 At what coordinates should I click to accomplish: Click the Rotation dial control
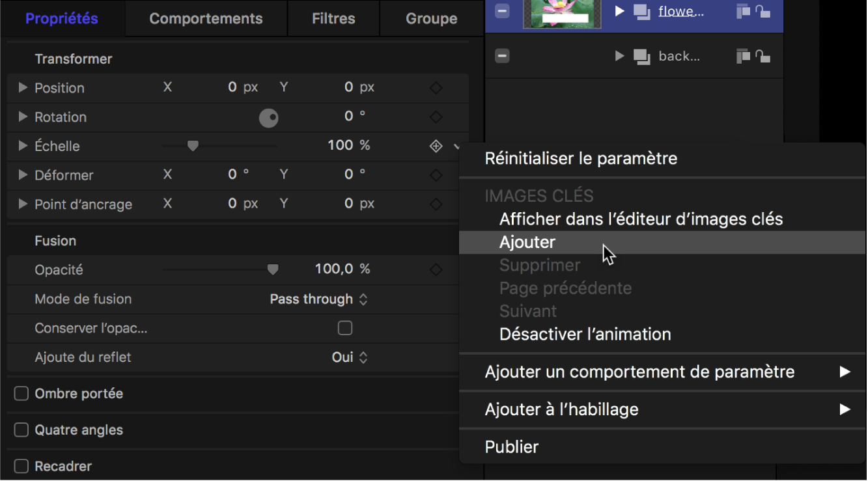pos(268,118)
